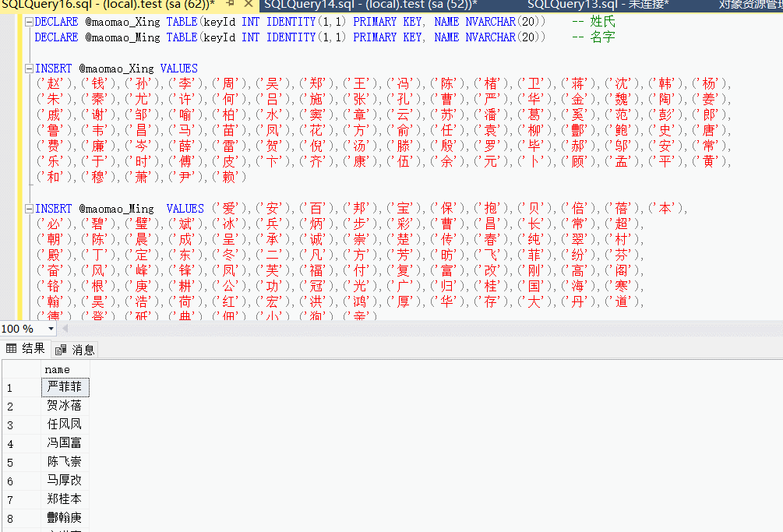Select the result cell 严菲菲
783x532 pixels.
tap(65, 387)
